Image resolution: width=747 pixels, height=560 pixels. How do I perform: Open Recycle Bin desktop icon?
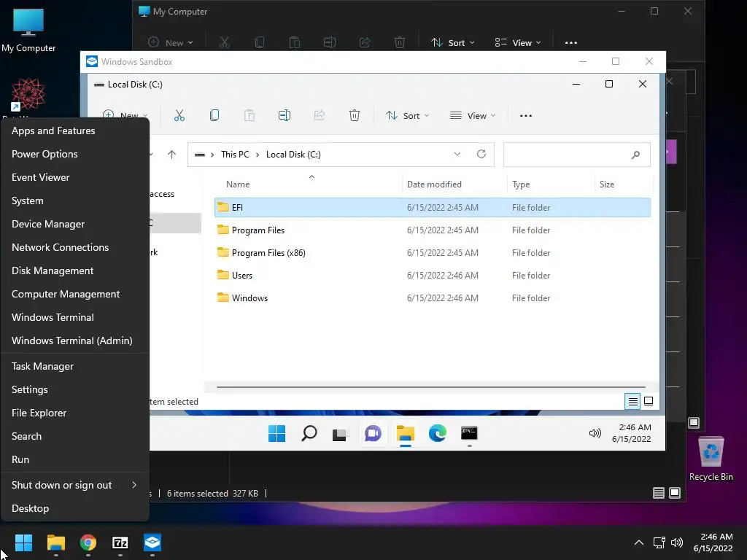tap(711, 459)
